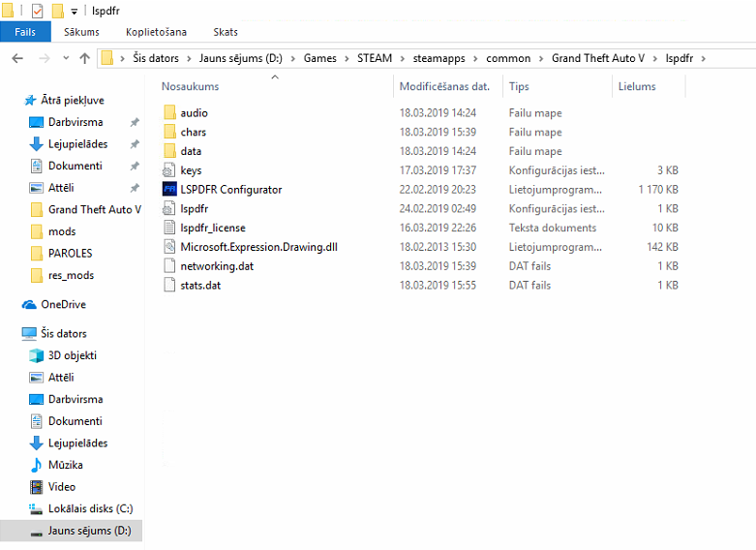Select lspdfr_license text document icon
Image resolution: width=756 pixels, height=550 pixels.
pos(169,228)
